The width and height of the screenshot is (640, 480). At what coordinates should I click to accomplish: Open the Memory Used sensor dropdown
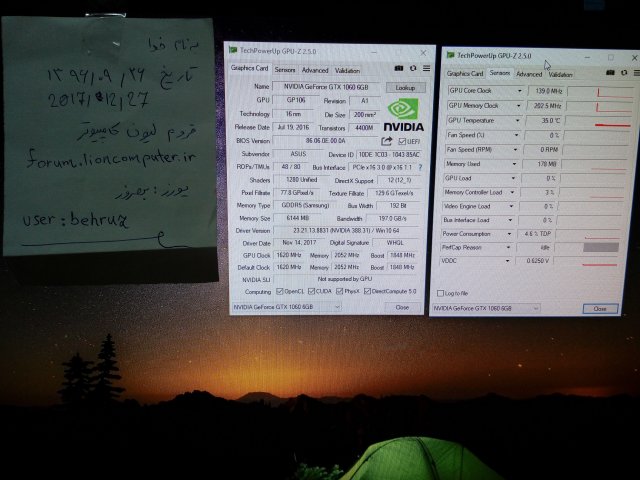coord(514,164)
